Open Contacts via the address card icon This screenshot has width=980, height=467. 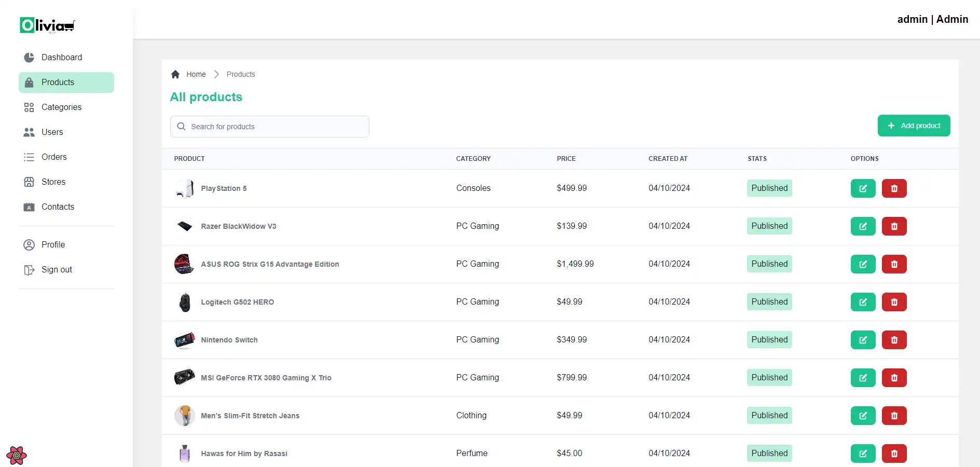pyautogui.click(x=29, y=207)
